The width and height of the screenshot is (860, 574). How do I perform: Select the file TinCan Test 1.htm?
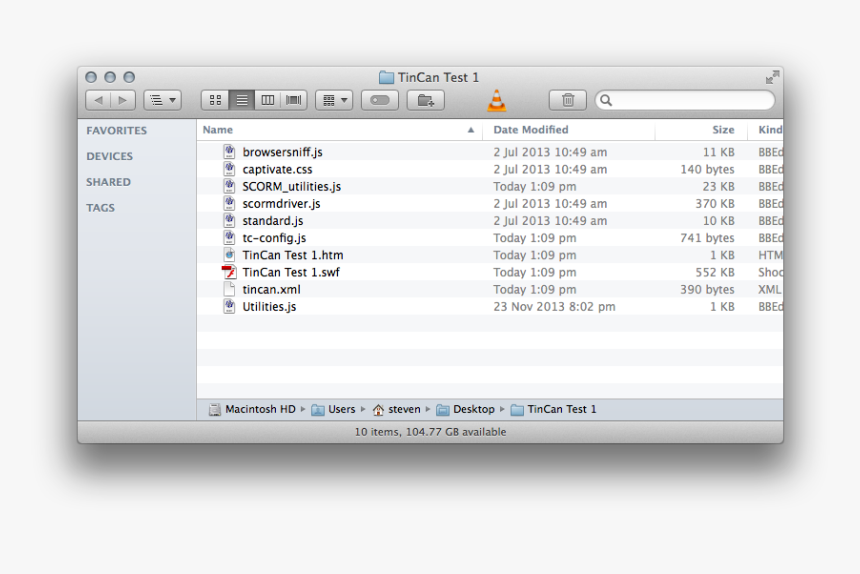[x=490, y=255]
